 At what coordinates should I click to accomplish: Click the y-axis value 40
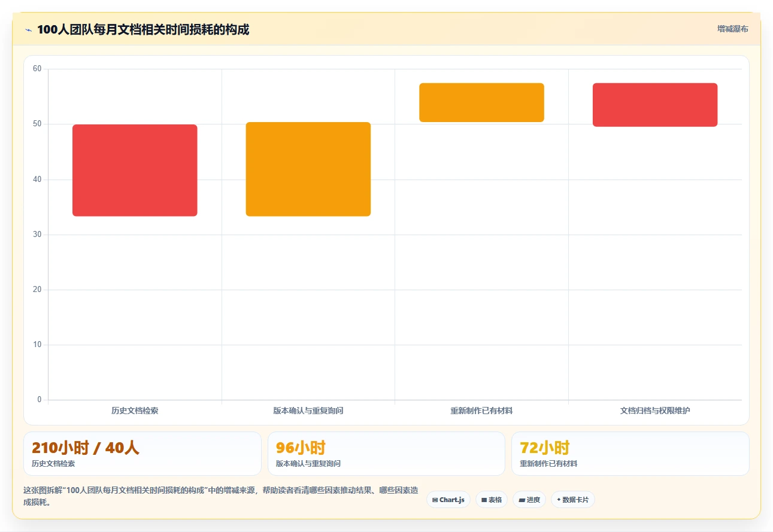click(37, 179)
